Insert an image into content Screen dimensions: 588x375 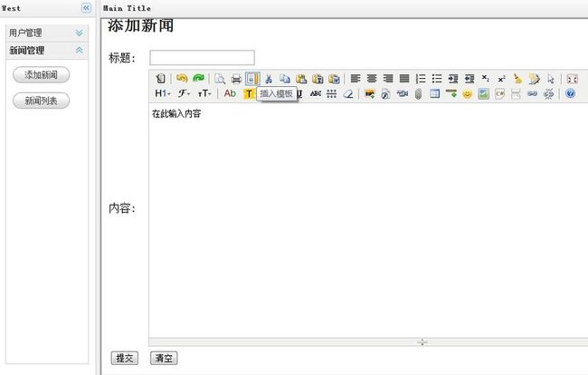tap(370, 93)
